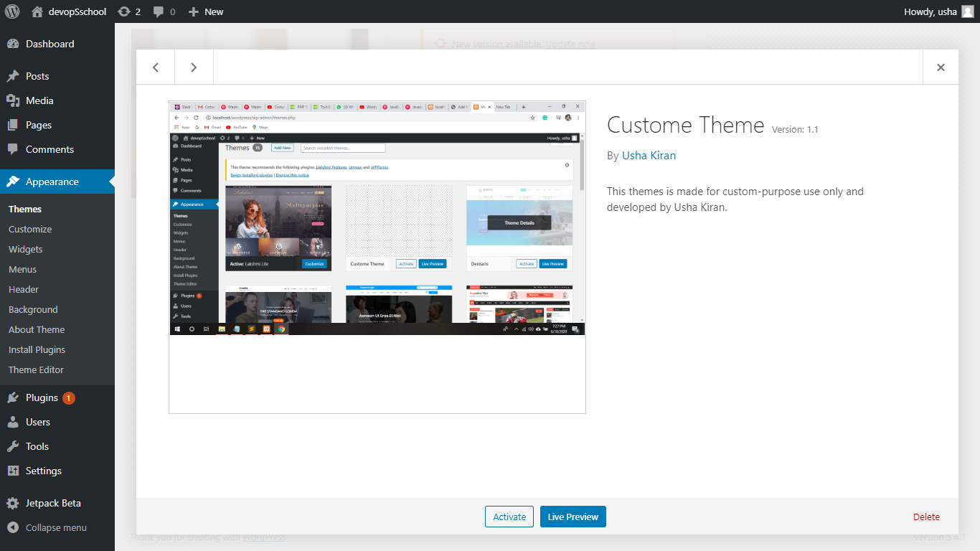This screenshot has height=551, width=980.
Task: Open the Media library menu
Action: [39, 100]
